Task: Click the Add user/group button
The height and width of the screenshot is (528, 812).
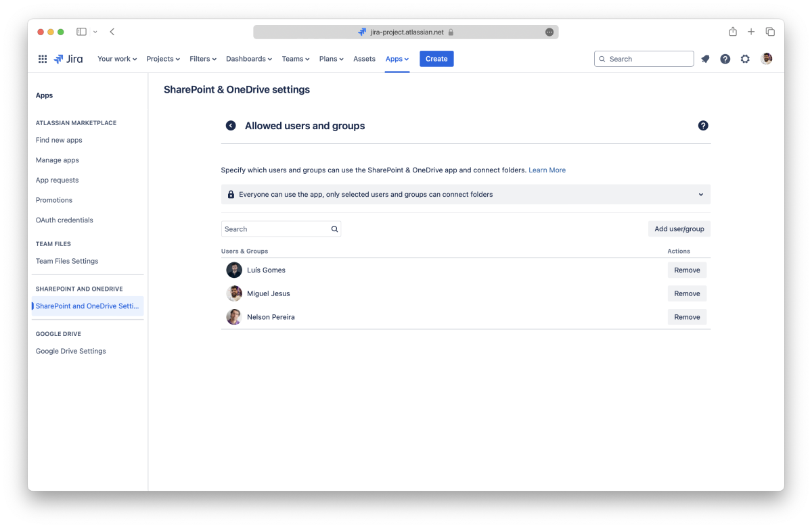Action: click(679, 229)
